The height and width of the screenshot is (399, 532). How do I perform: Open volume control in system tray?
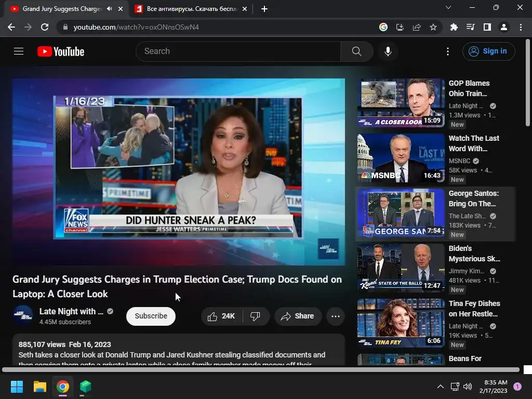[468, 387]
